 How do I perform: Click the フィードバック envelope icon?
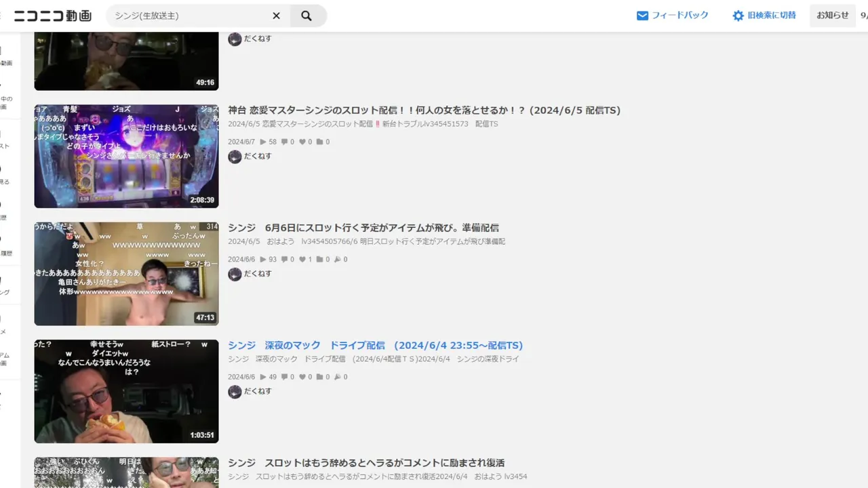click(x=642, y=16)
